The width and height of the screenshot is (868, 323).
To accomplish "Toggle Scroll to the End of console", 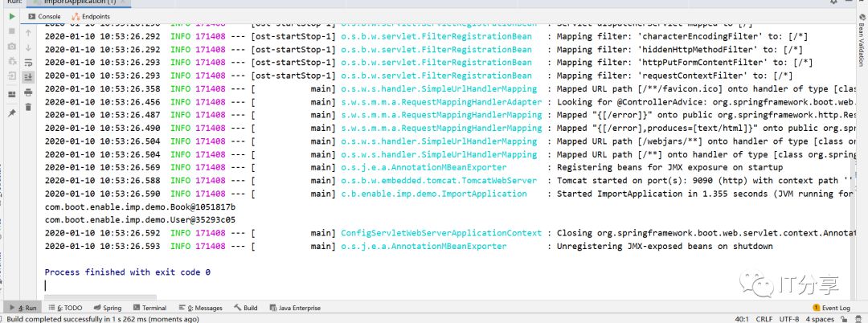I will click(x=28, y=77).
